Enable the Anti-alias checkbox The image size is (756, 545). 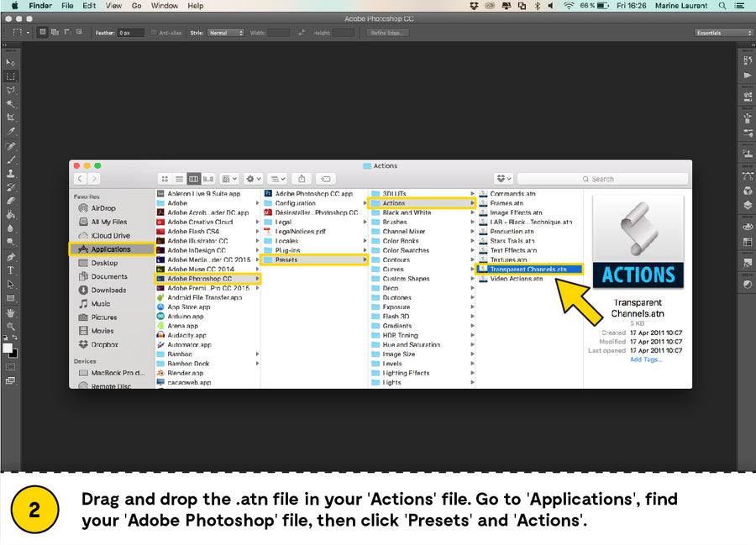click(154, 33)
